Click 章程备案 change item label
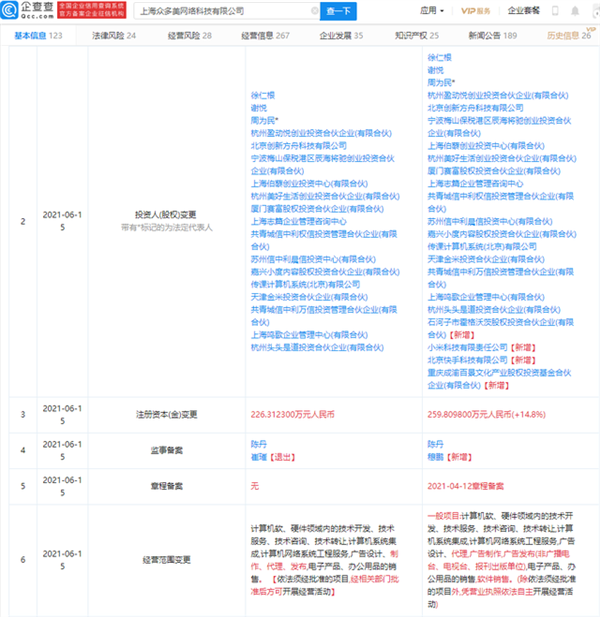600x617 pixels. (166, 486)
